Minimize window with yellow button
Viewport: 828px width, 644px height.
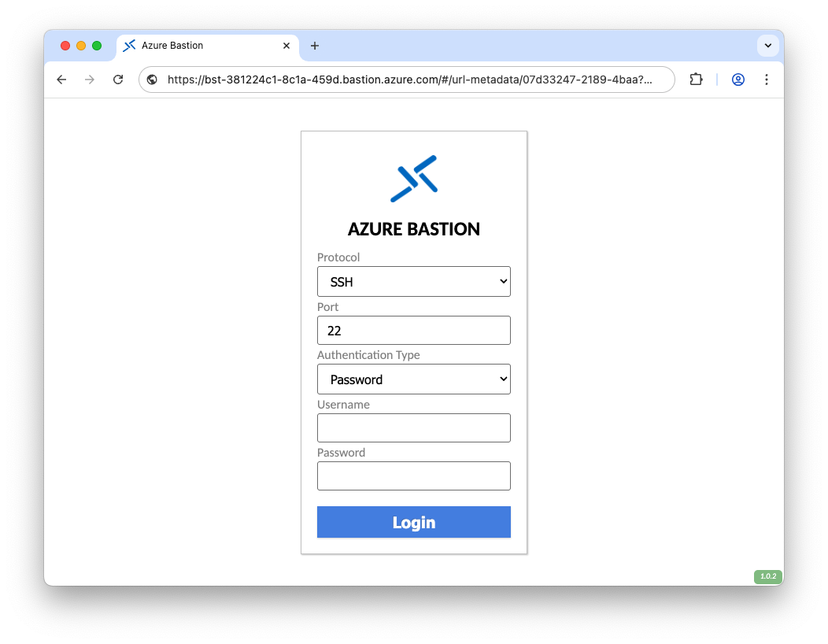click(81, 46)
